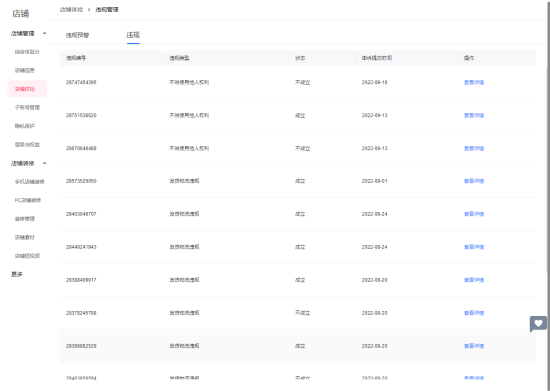The width and height of the screenshot is (550, 391).
Task: Select violation number 28751538520
Action: tap(81, 115)
